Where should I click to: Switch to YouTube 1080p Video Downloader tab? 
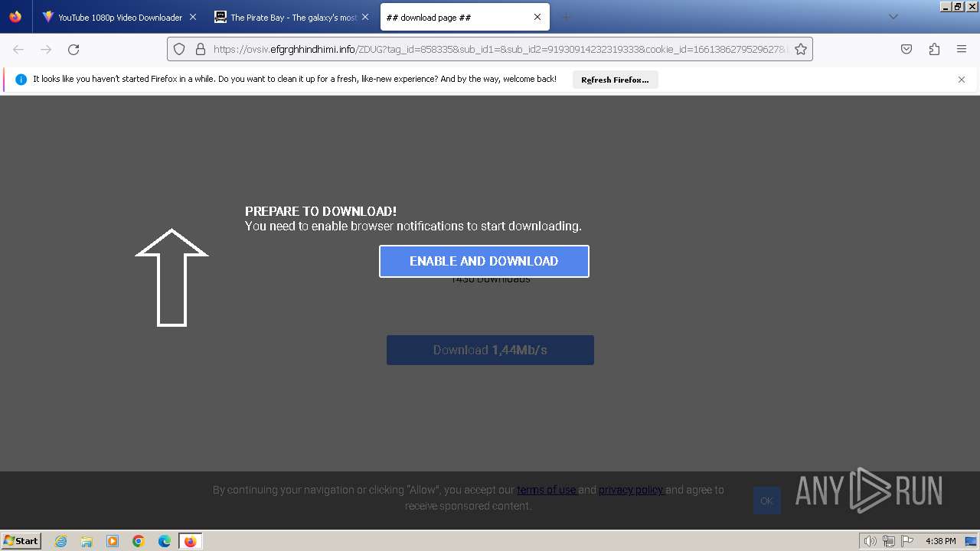[119, 17]
